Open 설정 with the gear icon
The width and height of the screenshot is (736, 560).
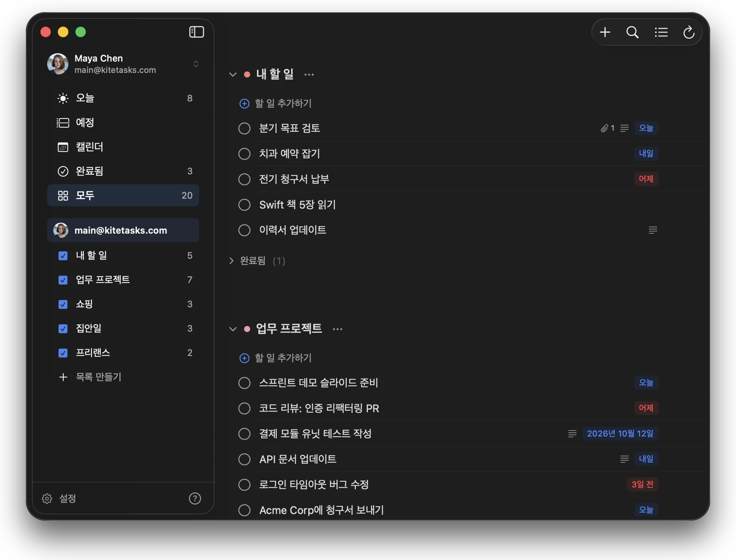(x=47, y=498)
